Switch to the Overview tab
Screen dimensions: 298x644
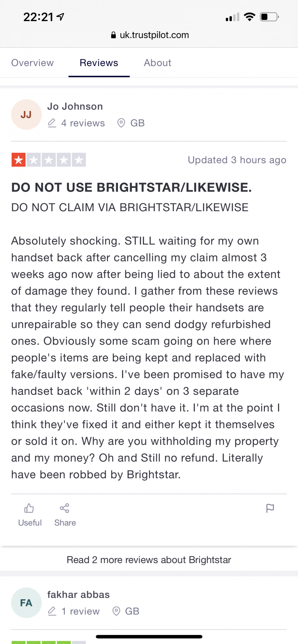[33, 63]
